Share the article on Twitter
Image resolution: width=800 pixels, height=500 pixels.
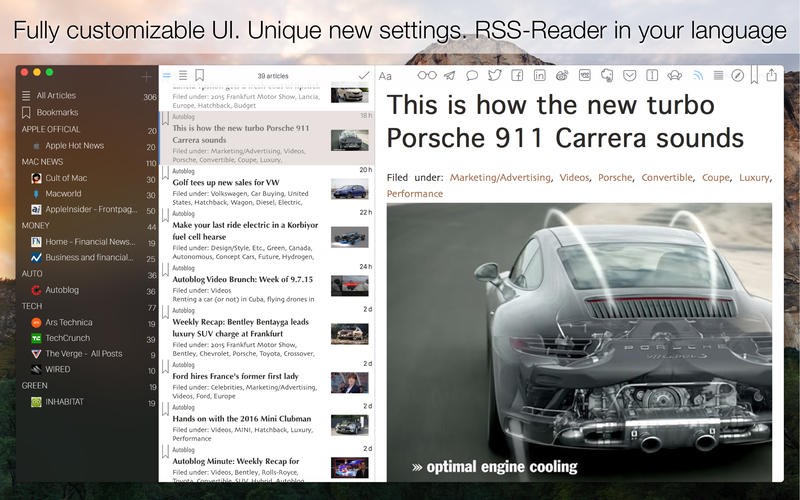coord(494,76)
